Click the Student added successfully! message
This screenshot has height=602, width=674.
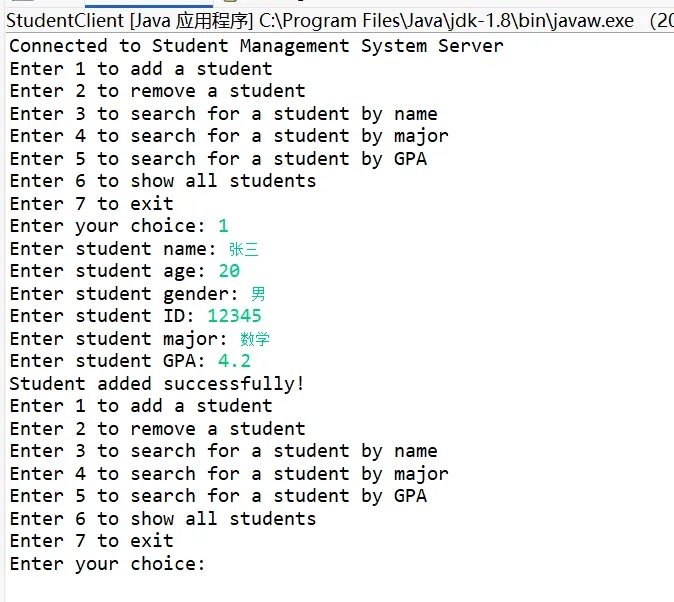157,383
